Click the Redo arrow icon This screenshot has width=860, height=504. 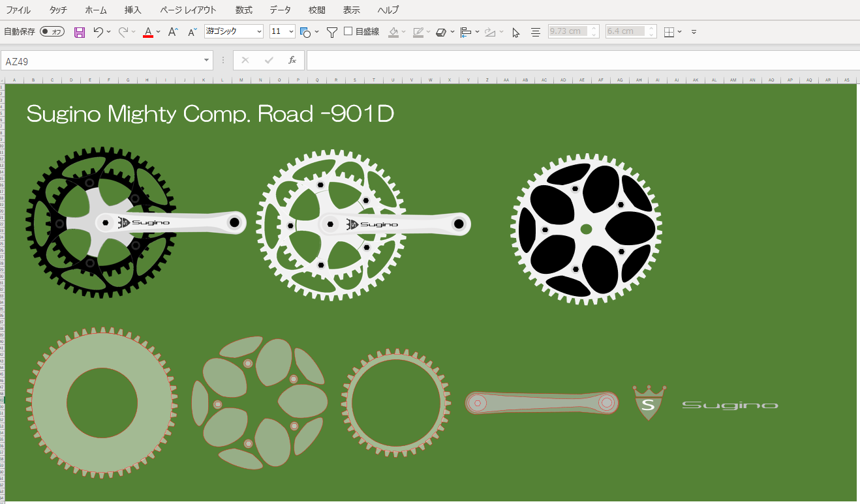point(123,31)
